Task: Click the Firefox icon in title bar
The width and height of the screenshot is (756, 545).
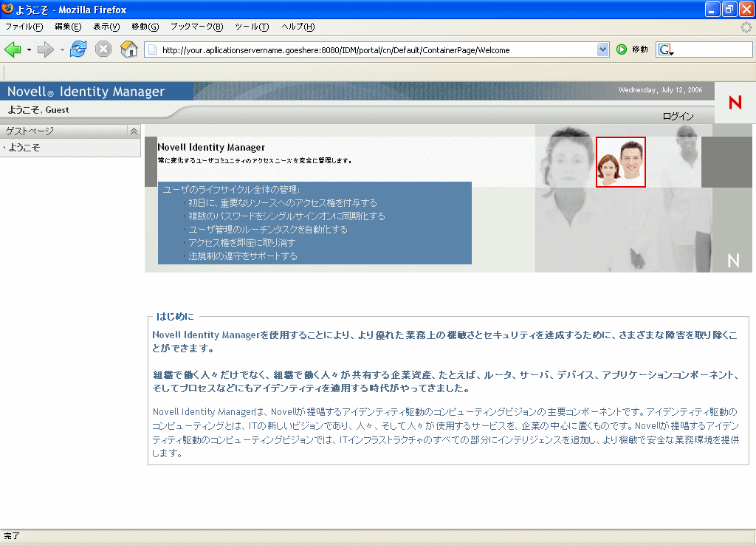Action: coord(7,9)
